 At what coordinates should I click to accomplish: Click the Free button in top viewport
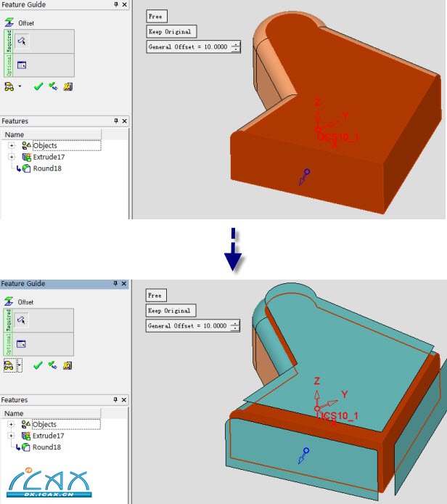point(157,17)
